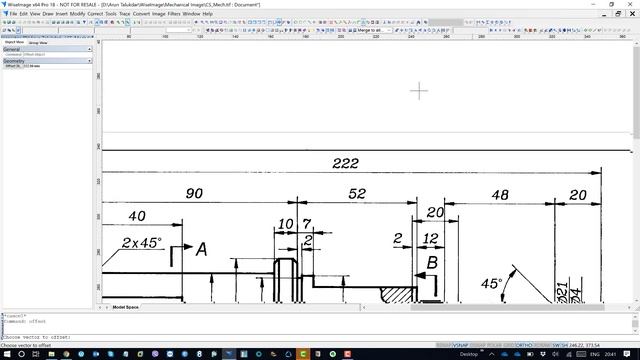
Task: Click the command window scrollbar down arrow
Action: point(635,331)
